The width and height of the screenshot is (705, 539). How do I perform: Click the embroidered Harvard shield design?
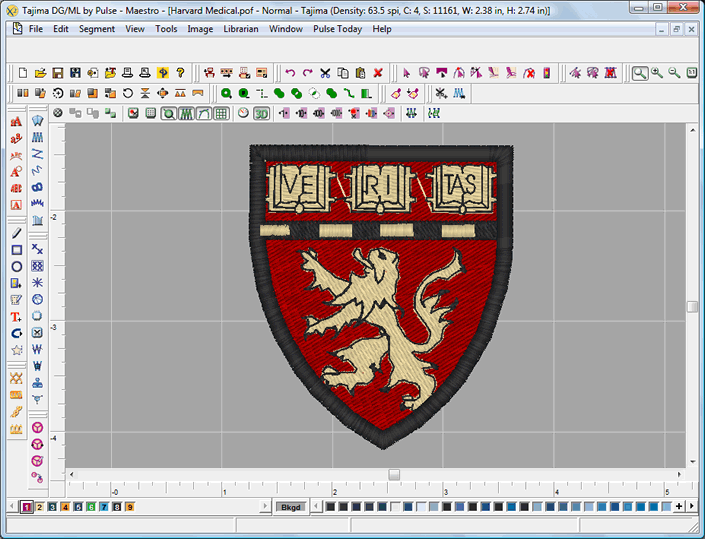pos(381,296)
